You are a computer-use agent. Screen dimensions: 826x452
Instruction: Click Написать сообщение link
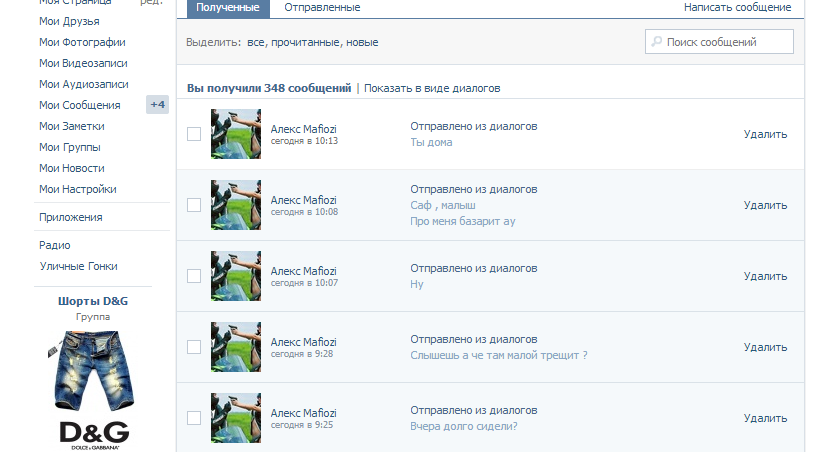point(738,7)
